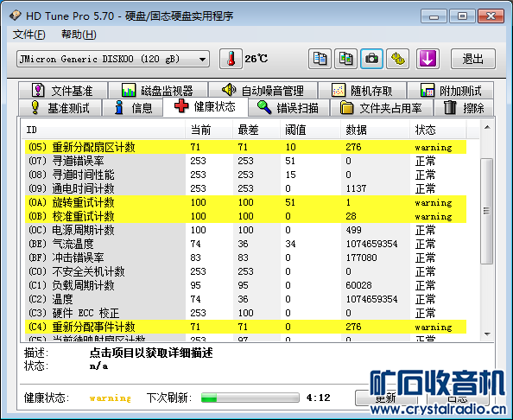Switch to the 随机存取 tab
Viewport: 513px width, 420px height.
363,91
